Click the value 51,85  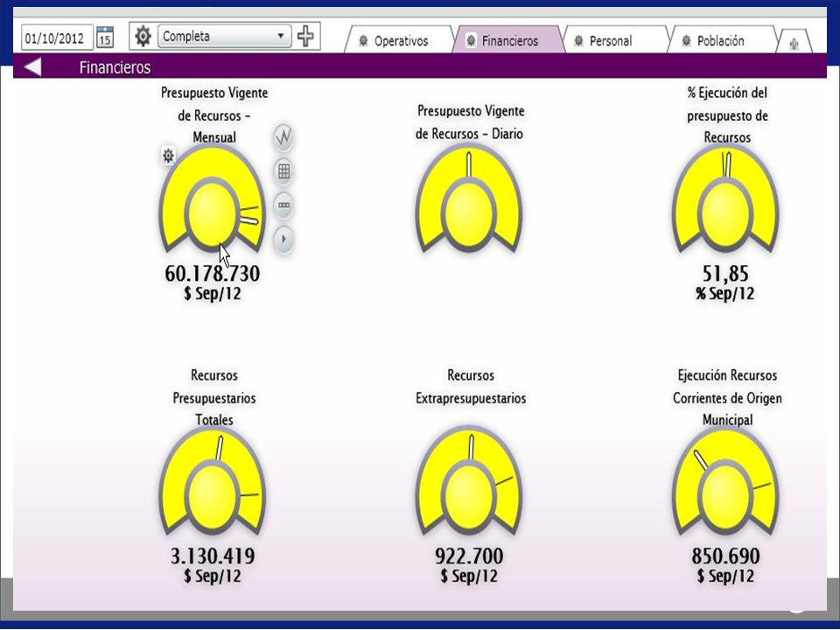[725, 273]
